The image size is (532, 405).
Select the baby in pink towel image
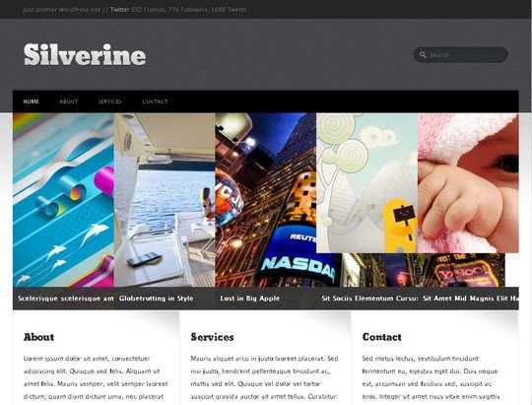click(468, 183)
